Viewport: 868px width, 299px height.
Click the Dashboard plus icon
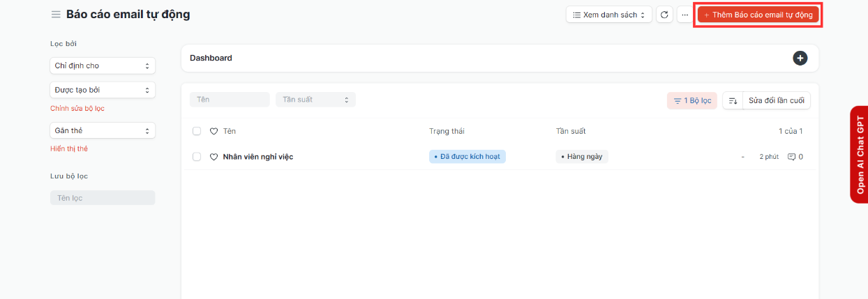click(x=800, y=58)
